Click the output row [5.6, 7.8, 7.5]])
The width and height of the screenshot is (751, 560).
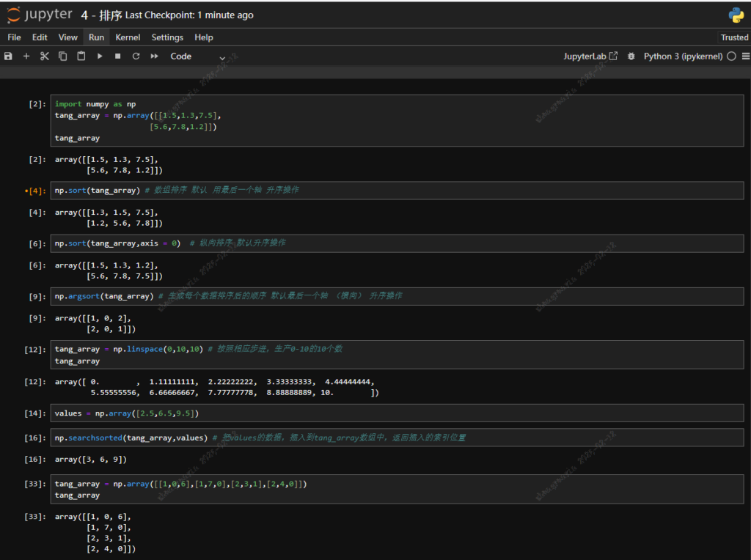pyautogui.click(x=125, y=276)
